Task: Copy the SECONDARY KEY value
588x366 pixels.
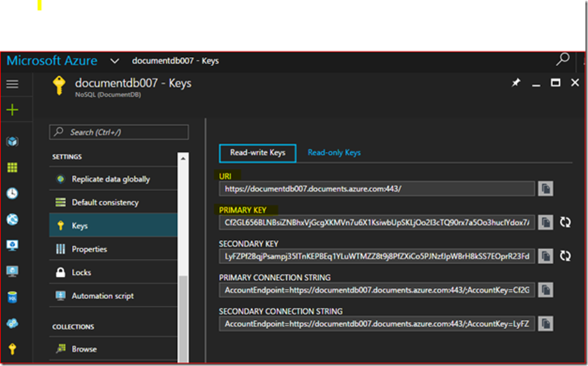Action: 546,256
